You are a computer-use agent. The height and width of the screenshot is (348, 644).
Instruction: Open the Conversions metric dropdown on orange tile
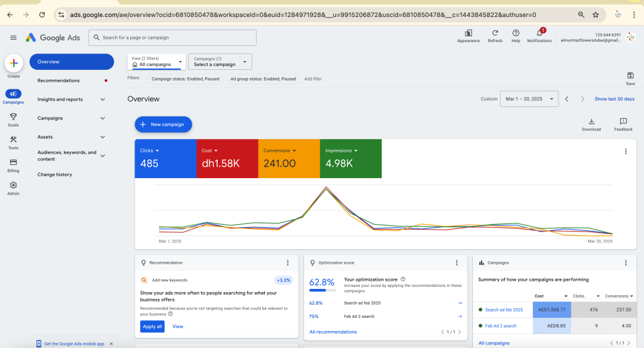[280, 151]
